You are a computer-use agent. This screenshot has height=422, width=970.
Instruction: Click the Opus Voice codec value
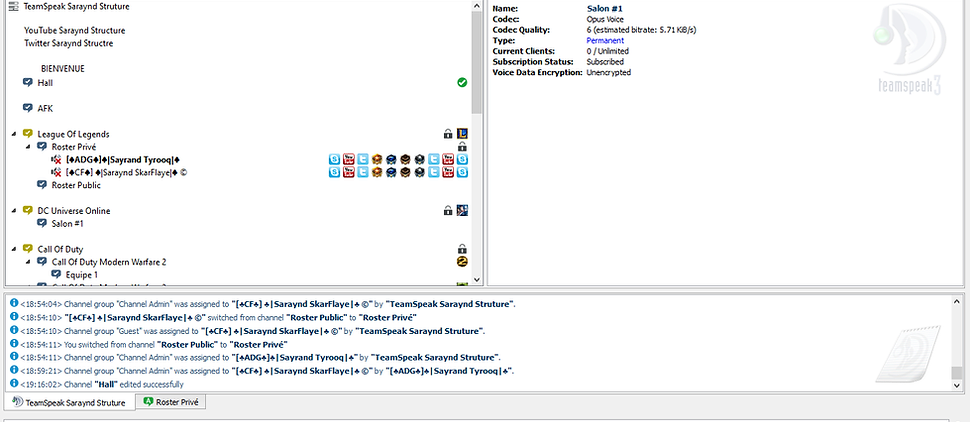coord(605,19)
